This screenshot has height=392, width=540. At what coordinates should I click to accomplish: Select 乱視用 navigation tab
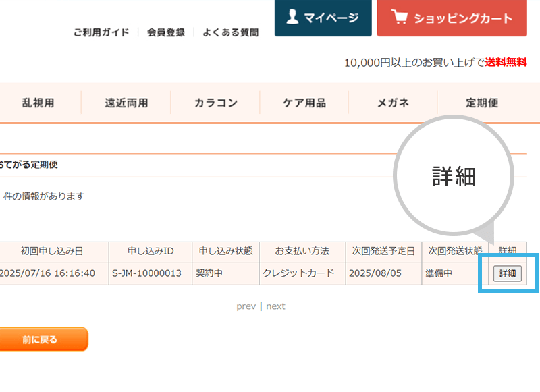click(38, 103)
